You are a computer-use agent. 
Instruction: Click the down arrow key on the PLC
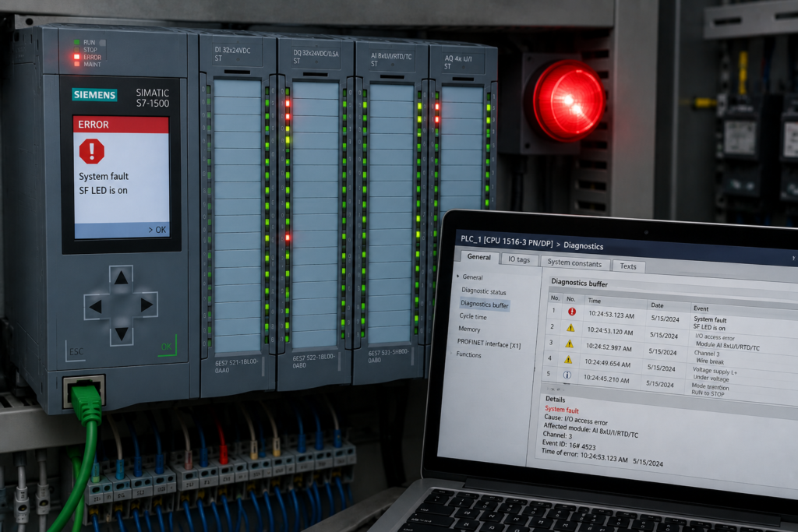(121, 333)
